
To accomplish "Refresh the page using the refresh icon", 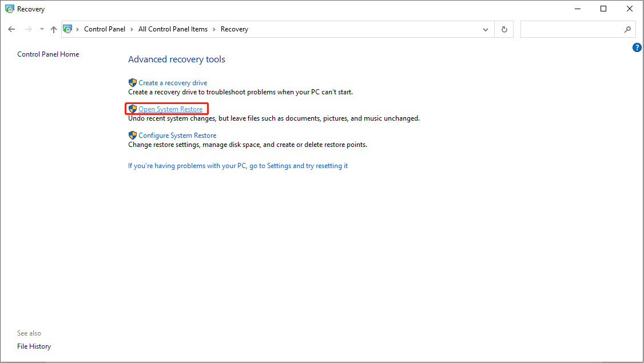I will pos(504,29).
